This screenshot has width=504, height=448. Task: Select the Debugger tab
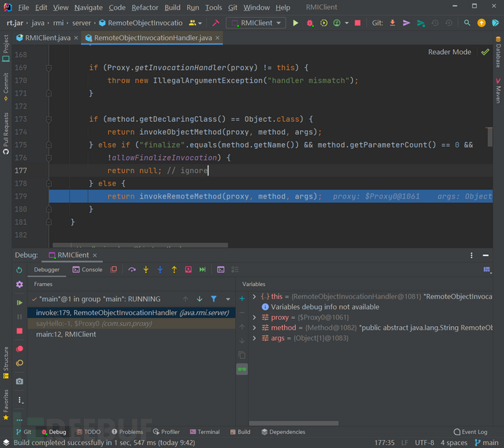tap(47, 270)
